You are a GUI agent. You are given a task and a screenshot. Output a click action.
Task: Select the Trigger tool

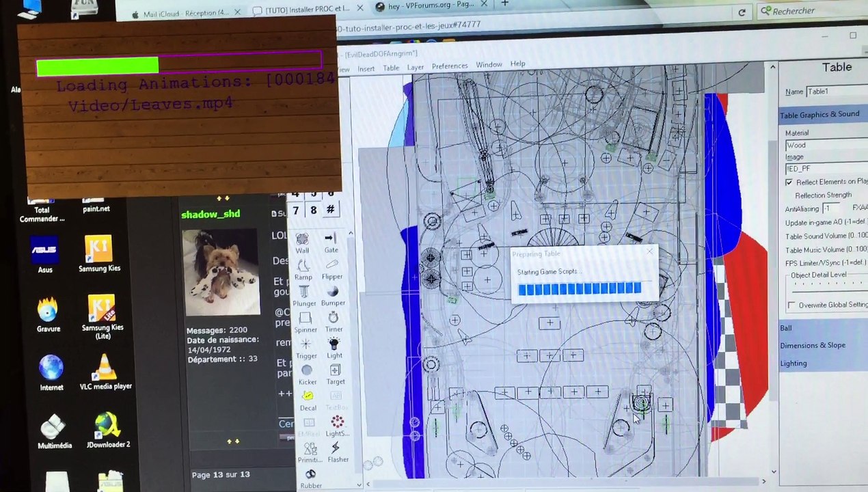click(x=306, y=348)
